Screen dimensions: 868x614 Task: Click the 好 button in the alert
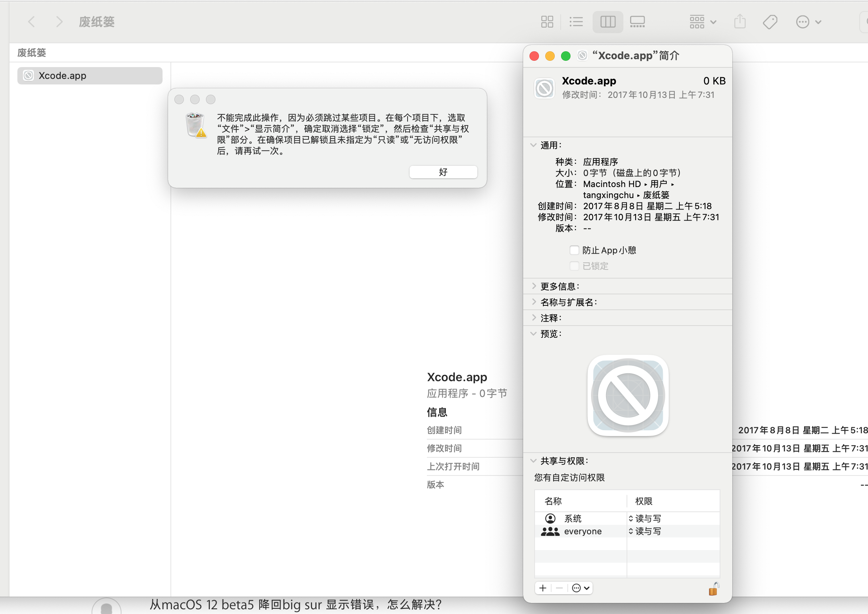click(443, 172)
